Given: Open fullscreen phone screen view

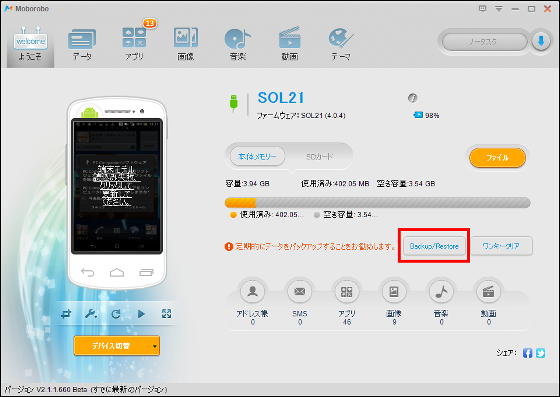Looking at the screenshot, I should [166, 314].
